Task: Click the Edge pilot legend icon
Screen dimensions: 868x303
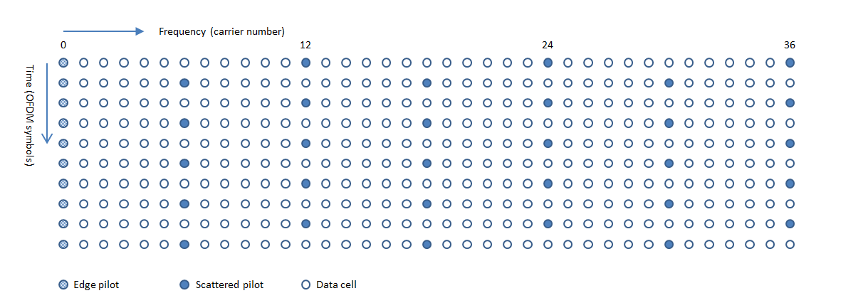Action: pyautogui.click(x=63, y=285)
